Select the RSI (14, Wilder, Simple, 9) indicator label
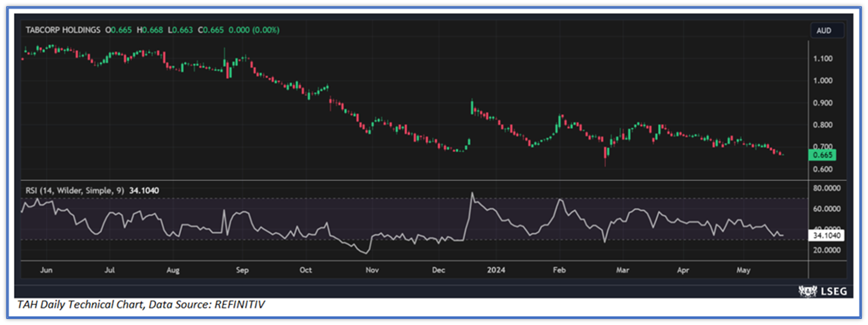868x325 pixels. (74, 191)
